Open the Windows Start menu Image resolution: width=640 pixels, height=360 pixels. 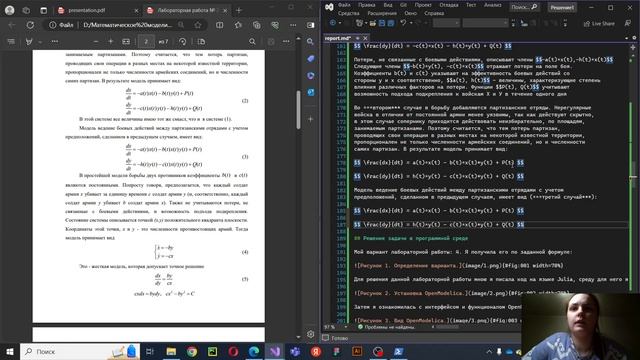[10, 351]
